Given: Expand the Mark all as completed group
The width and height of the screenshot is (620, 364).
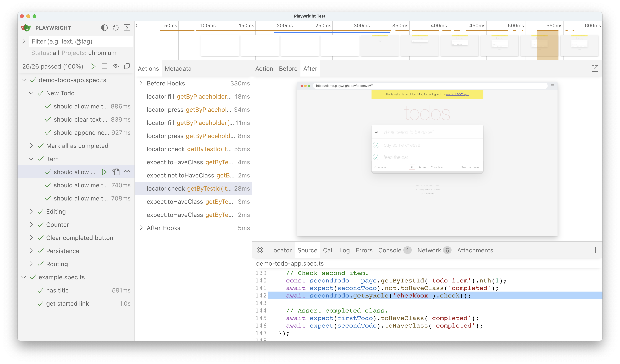Looking at the screenshot, I should pos(33,146).
